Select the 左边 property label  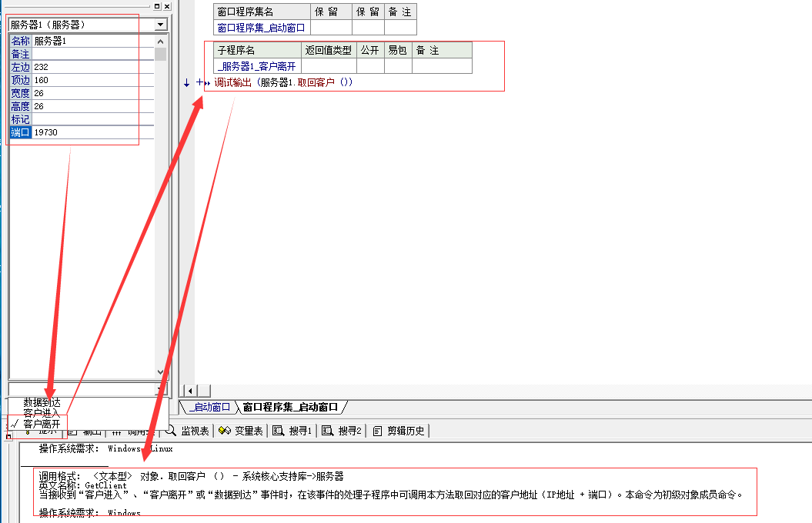click(21, 67)
